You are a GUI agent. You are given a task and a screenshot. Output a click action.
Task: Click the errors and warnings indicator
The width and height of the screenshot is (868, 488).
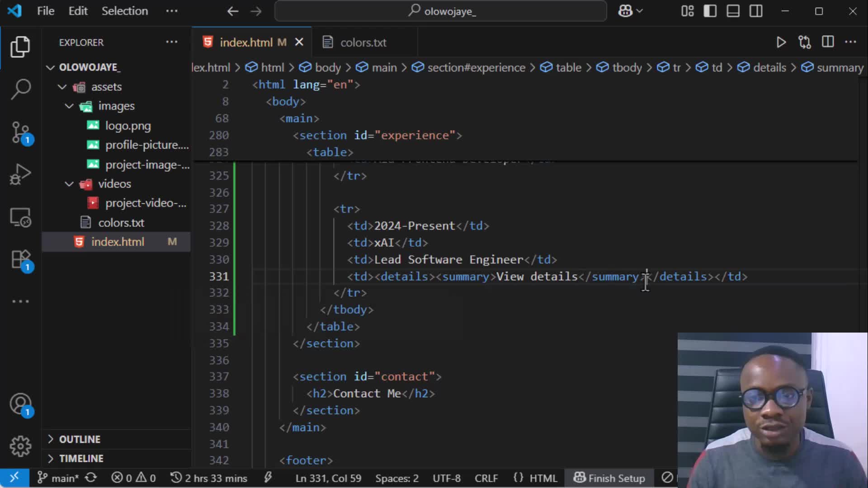133,478
